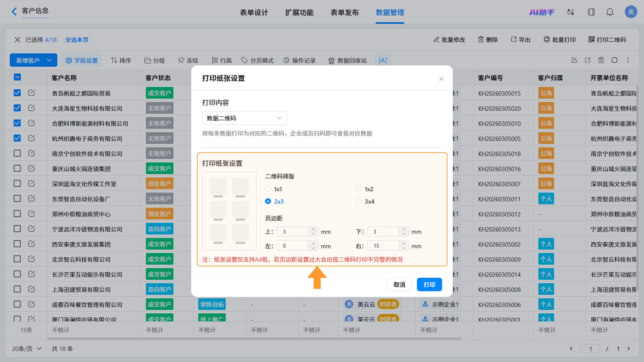Image resolution: width=644 pixels, height=362 pixels.
Task: Click the |A| column width icon
Action: coord(383,60)
